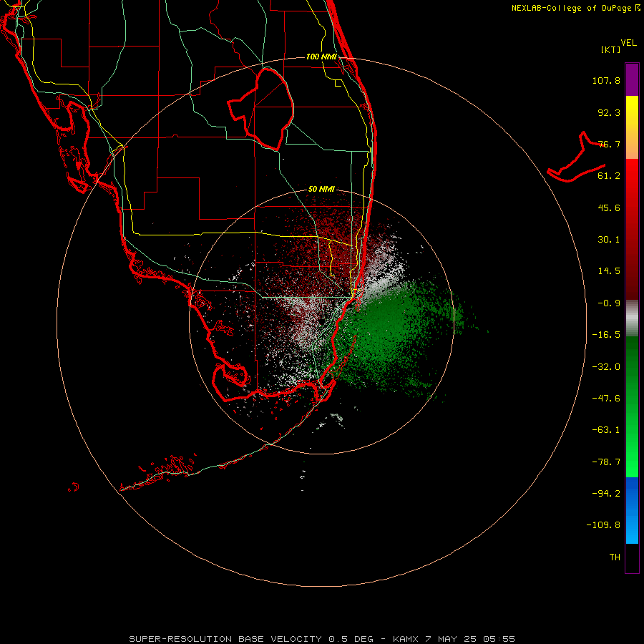Select the -16.5 scale value
The height and width of the screenshot is (644, 644).
(x=606, y=335)
